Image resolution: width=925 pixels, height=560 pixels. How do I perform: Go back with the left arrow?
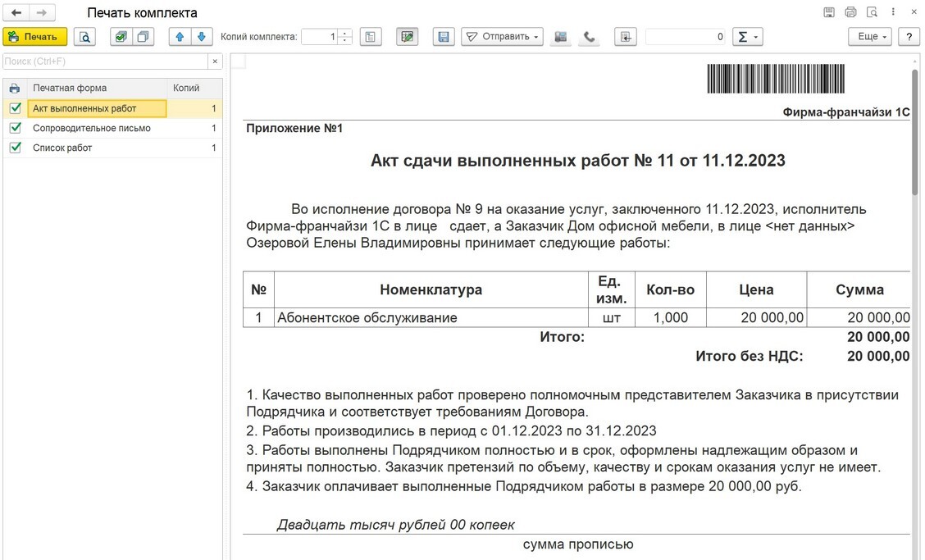click(x=16, y=12)
